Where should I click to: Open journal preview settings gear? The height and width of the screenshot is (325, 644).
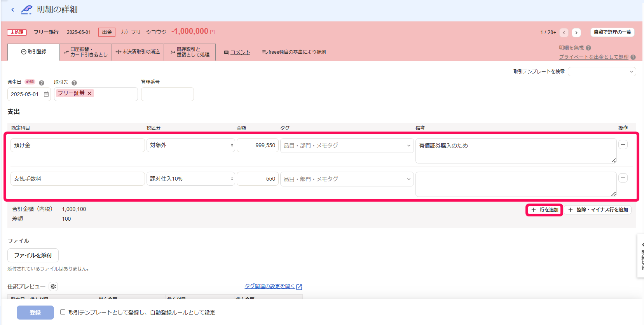coord(53,286)
